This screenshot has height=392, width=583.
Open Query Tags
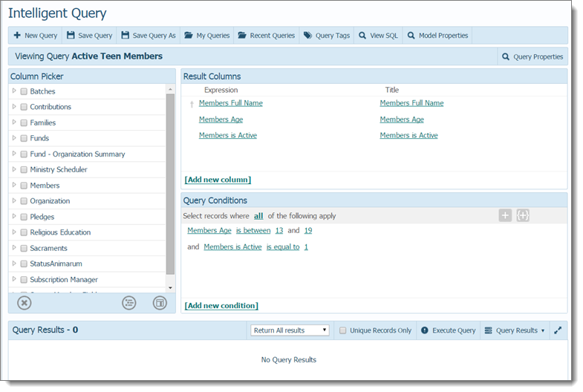(326, 36)
